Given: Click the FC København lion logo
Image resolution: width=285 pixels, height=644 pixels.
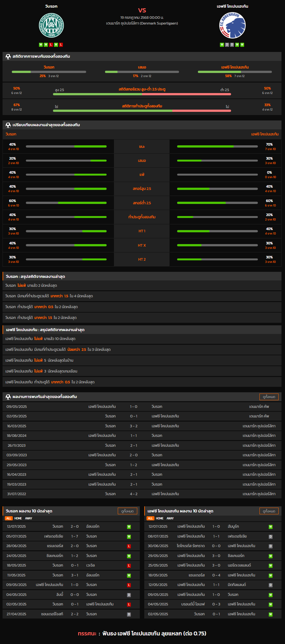Looking at the screenshot, I should point(232,25).
